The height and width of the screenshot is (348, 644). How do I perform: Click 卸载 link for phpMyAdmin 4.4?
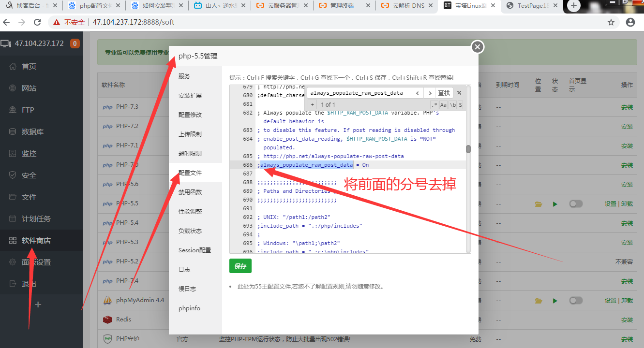pos(627,301)
